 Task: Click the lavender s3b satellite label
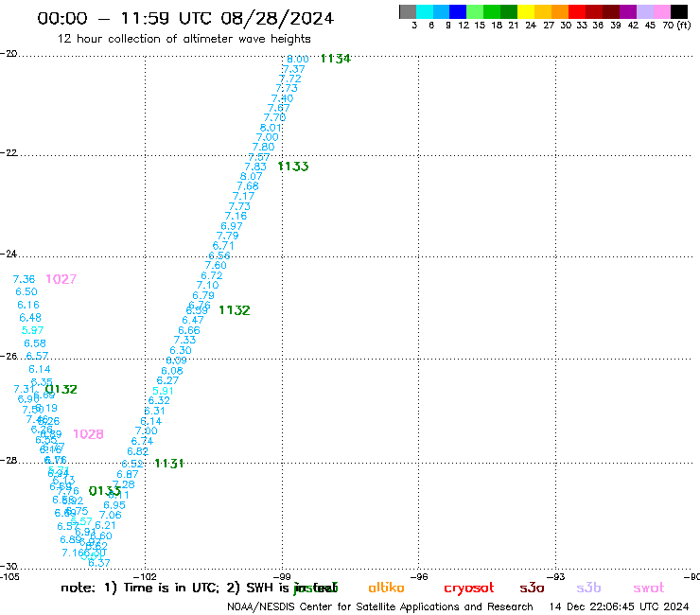588,588
